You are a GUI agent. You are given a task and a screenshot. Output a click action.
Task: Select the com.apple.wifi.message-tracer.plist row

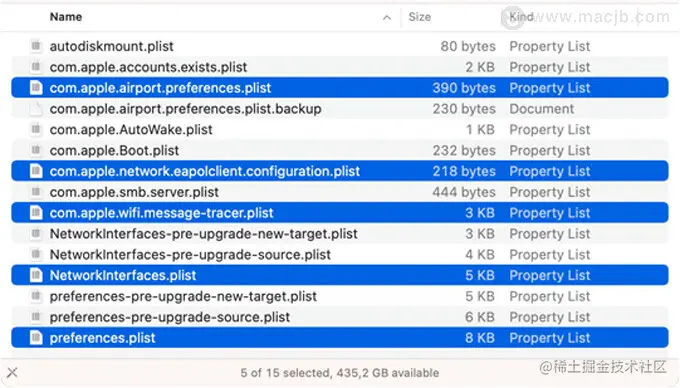pyautogui.click(x=340, y=213)
